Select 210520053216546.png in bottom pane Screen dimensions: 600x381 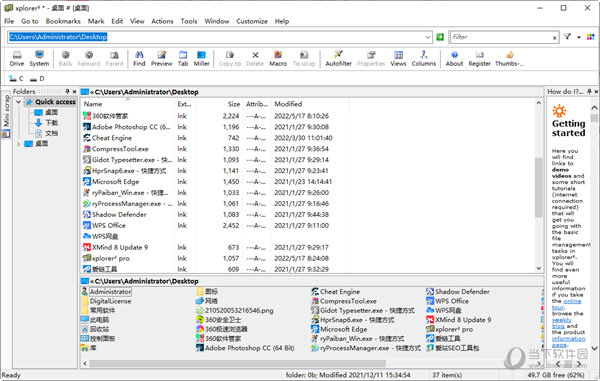[235, 311]
